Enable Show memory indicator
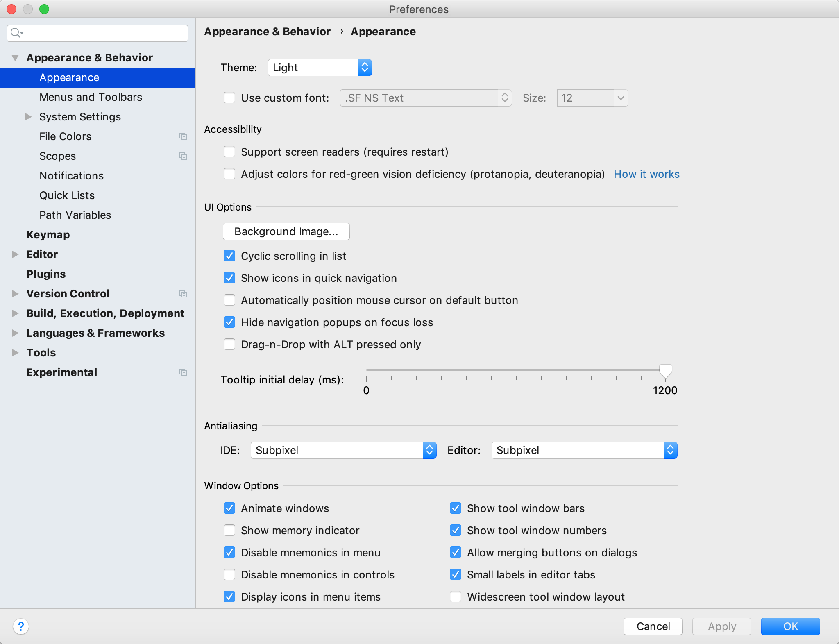This screenshot has width=839, height=644. point(229,531)
